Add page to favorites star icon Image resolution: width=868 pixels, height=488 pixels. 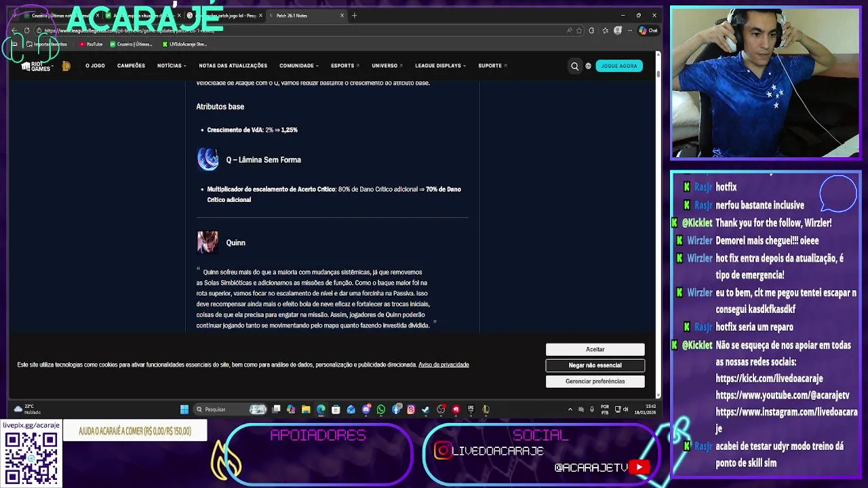point(578,30)
